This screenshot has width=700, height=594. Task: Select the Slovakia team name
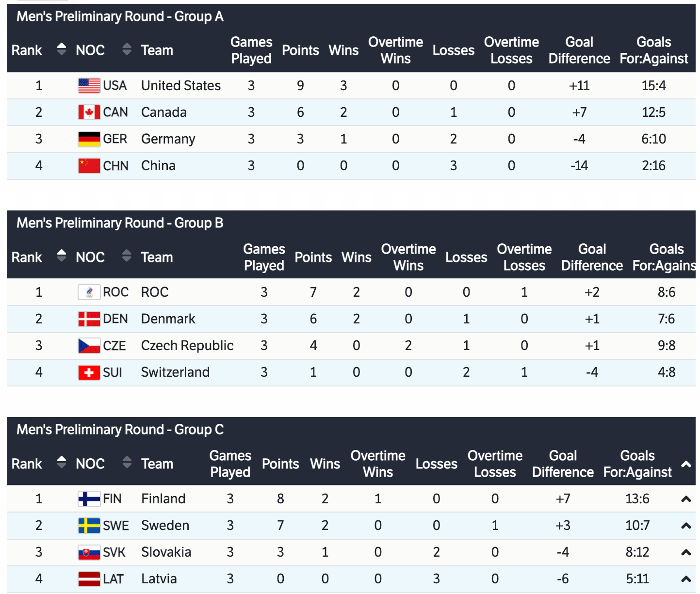tap(166, 552)
